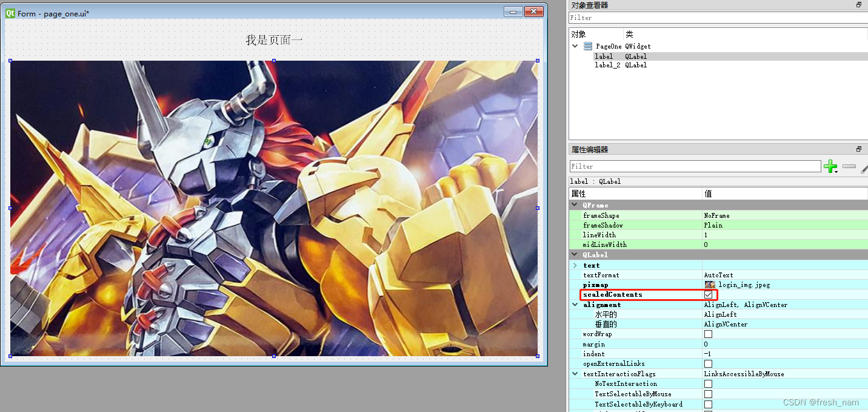Click the lineWidth property row
Viewport: 868px width, 412px height.
coord(718,235)
